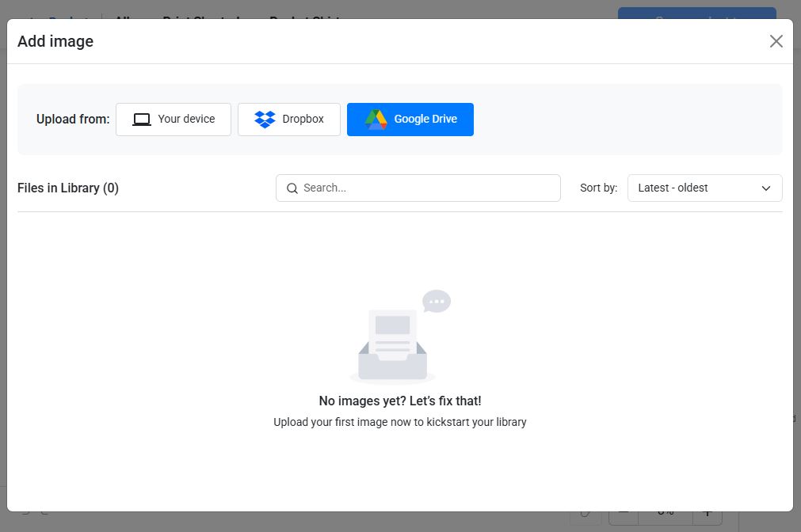Select Dropbox as the upload source
Screen dimensions: 801x532
tap(289, 120)
